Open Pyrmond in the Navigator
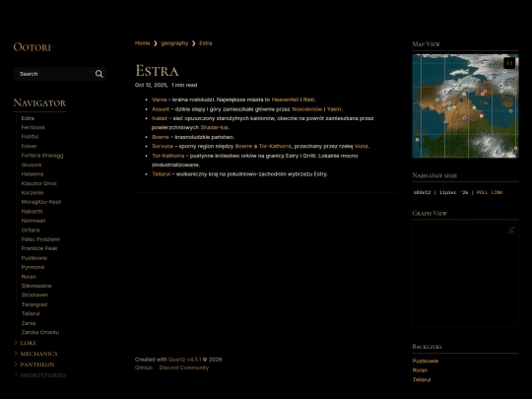This screenshot has width=532, height=399. coord(33,267)
